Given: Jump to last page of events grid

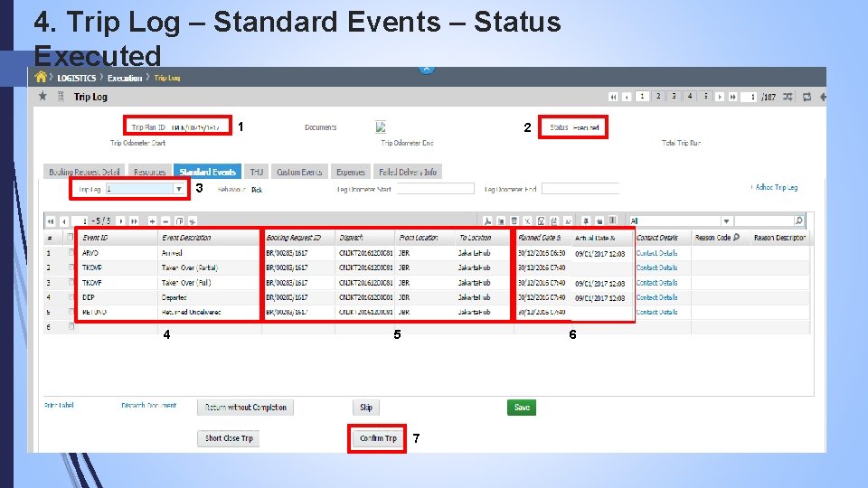Looking at the screenshot, I should [x=134, y=221].
